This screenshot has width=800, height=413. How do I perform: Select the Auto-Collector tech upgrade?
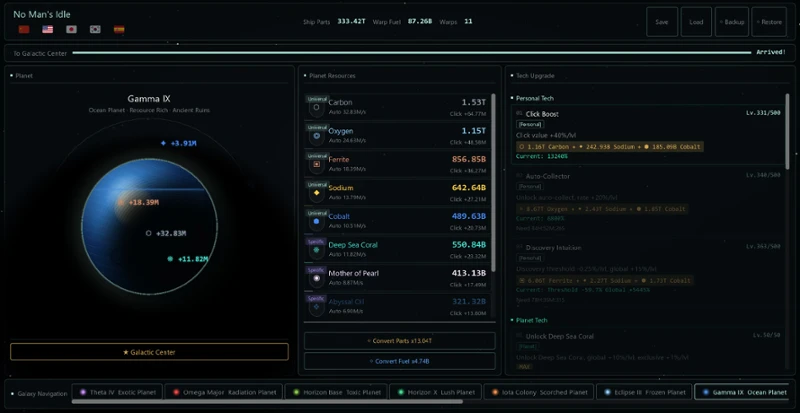tap(648, 200)
